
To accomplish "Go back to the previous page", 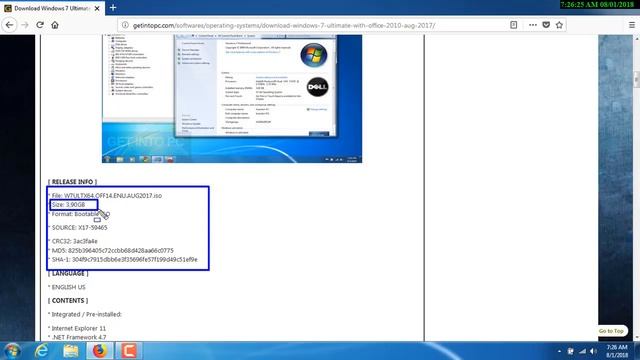I will 9,25.
